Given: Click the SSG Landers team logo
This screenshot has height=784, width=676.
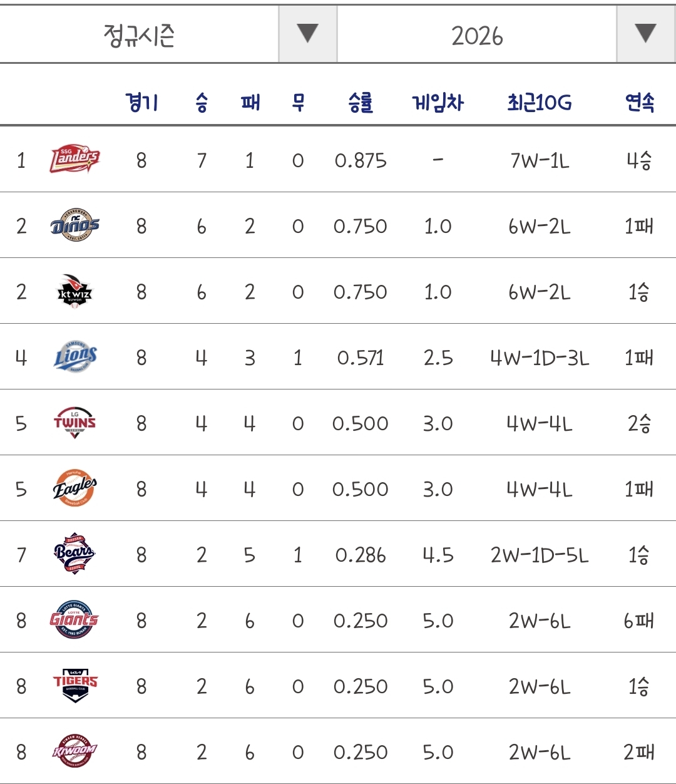Looking at the screenshot, I should 75,160.
